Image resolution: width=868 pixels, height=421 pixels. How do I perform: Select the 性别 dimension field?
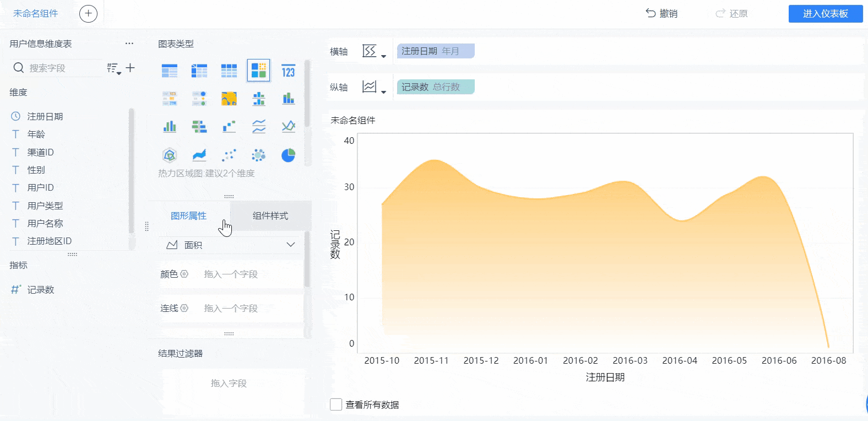coord(36,170)
